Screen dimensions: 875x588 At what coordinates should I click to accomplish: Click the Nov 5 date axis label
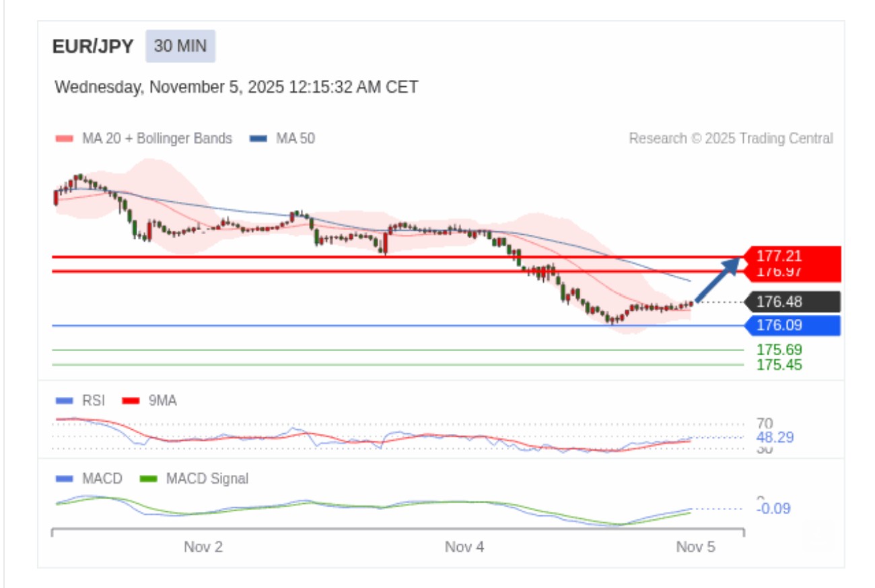[x=695, y=547]
